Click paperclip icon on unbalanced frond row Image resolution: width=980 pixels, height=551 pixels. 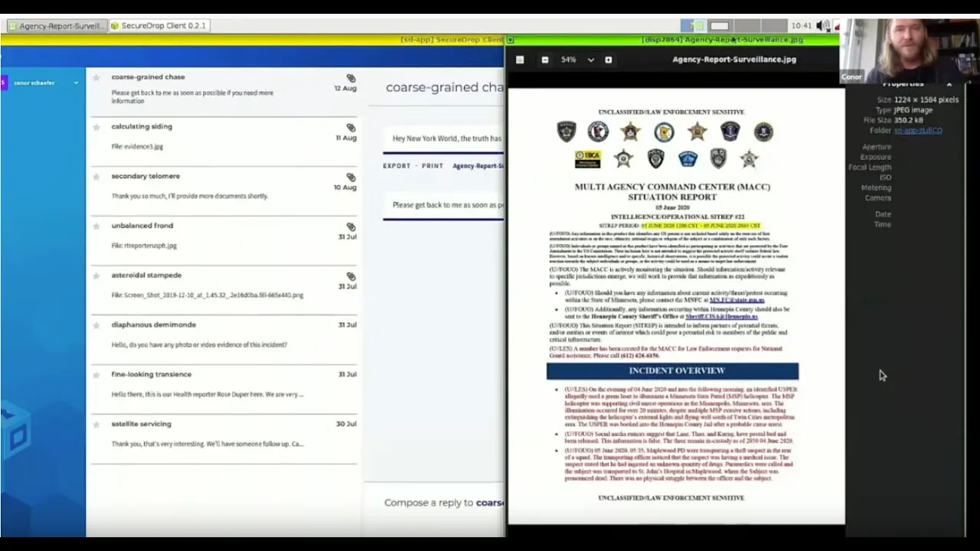coord(351,227)
